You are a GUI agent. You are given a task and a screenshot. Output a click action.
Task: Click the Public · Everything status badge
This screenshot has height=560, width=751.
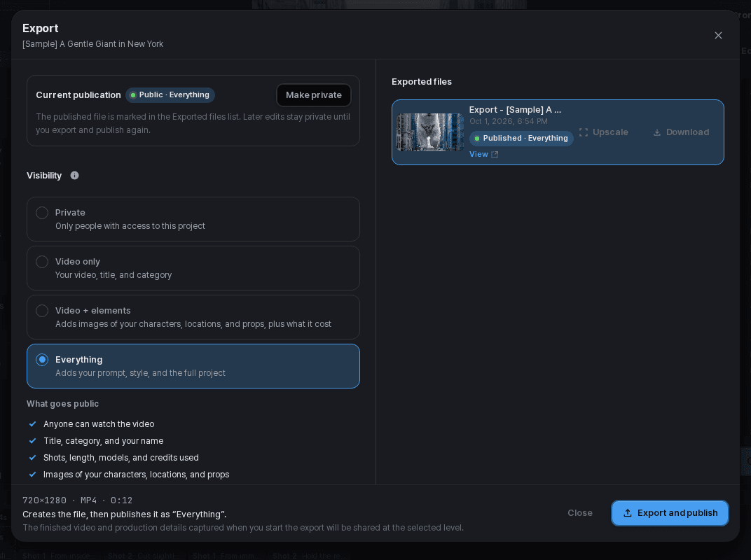[x=170, y=94]
